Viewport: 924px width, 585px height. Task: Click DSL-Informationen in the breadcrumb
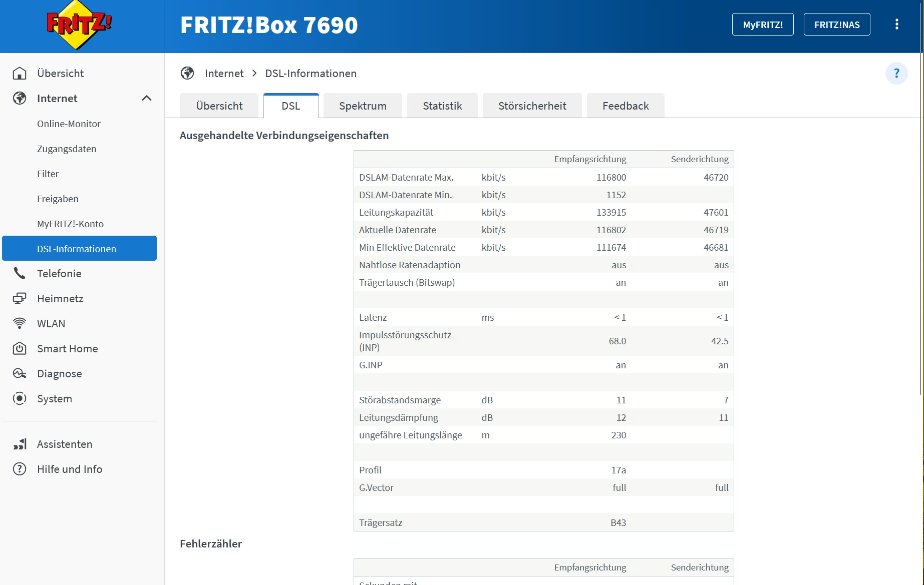coord(311,74)
